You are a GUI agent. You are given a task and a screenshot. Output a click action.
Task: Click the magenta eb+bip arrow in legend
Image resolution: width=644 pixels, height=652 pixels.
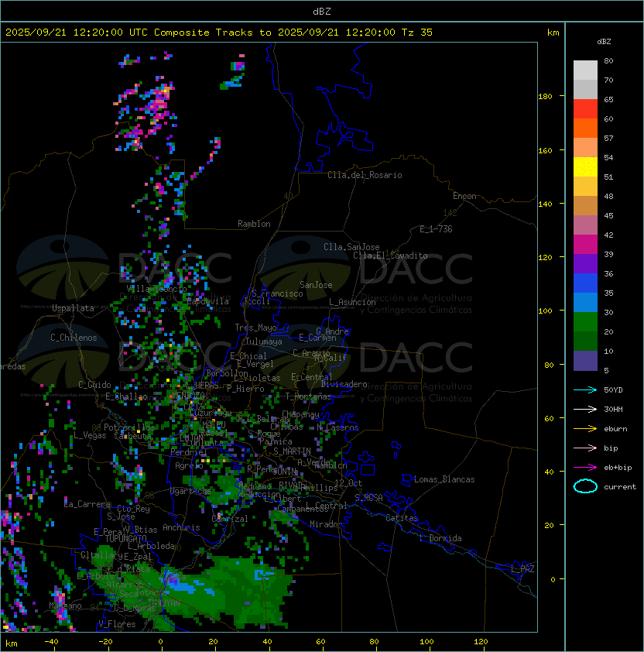tap(585, 468)
